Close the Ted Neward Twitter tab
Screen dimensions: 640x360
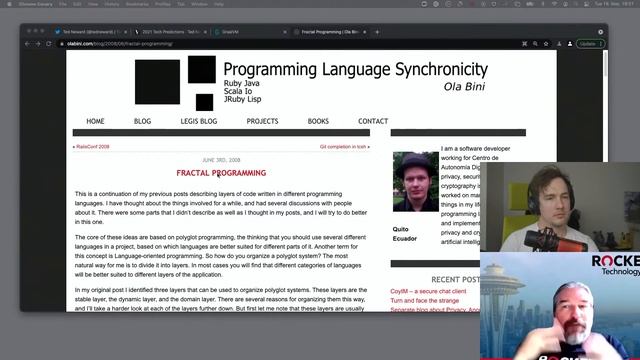point(126,32)
